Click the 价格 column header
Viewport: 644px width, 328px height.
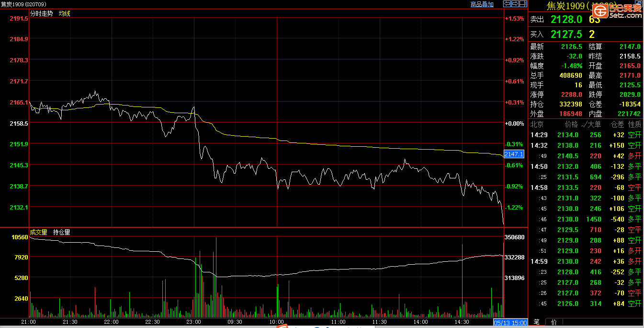572,124
